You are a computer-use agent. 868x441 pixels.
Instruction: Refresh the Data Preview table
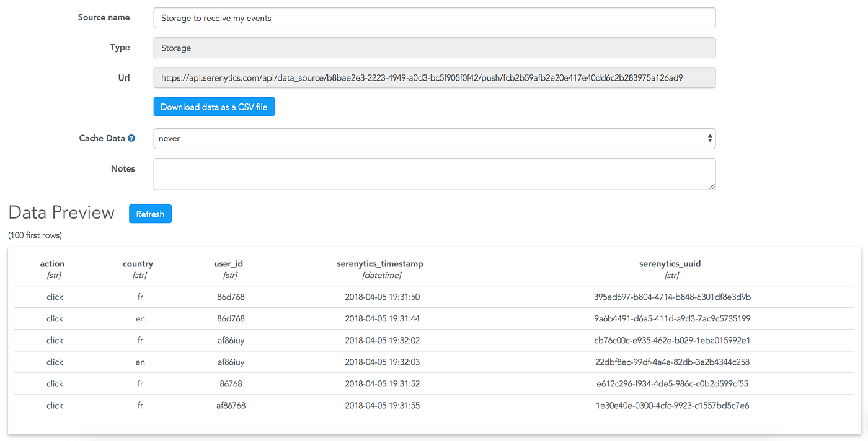pos(150,213)
